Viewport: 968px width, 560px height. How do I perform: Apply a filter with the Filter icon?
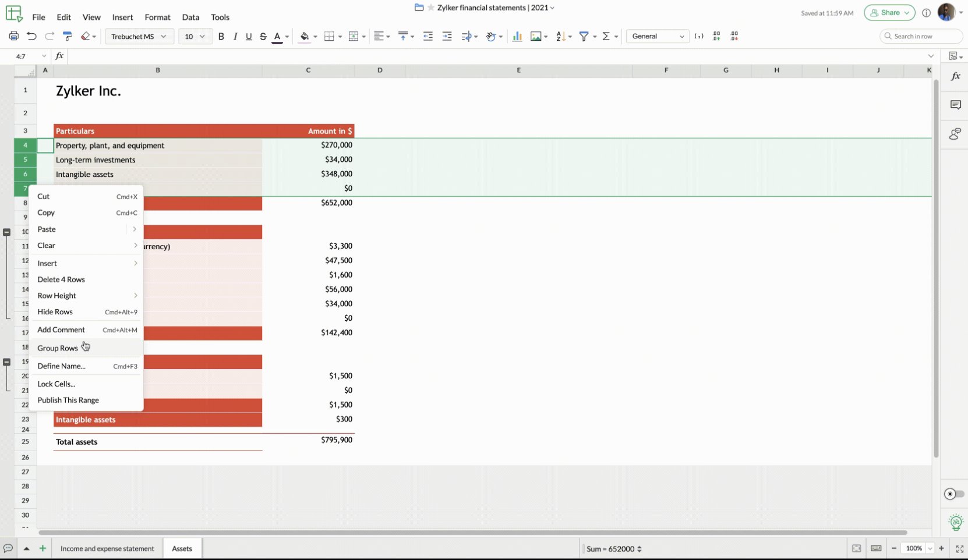point(585,36)
